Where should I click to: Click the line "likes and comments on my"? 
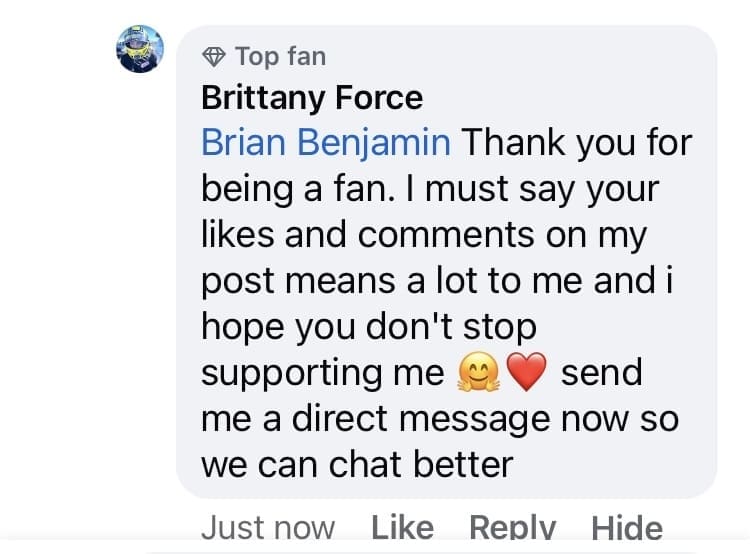coord(425,235)
